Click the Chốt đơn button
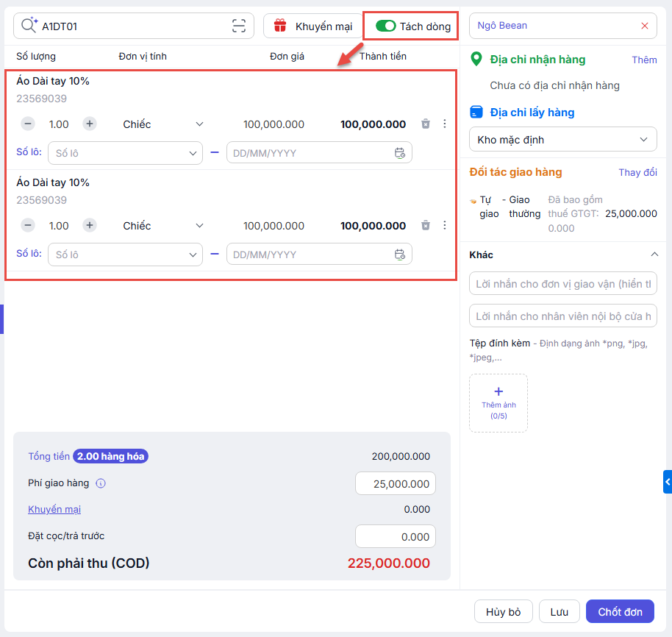The height and width of the screenshot is (637, 672). click(620, 612)
